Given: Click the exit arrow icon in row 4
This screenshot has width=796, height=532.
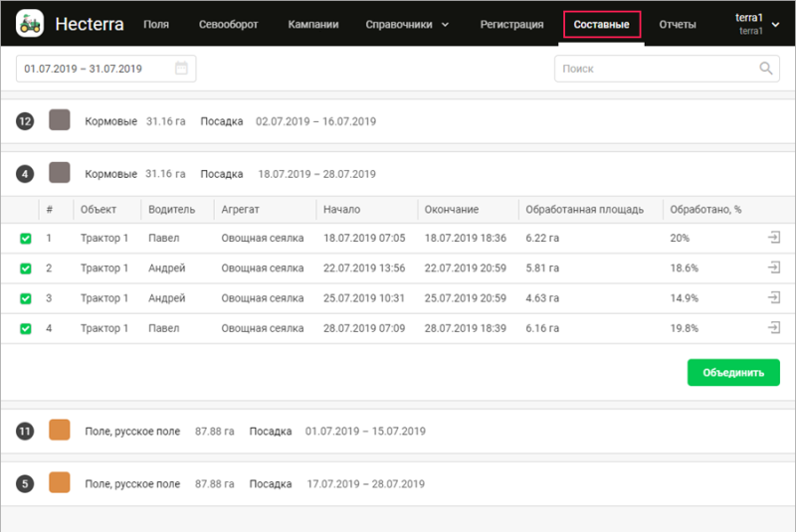Looking at the screenshot, I should [773, 328].
